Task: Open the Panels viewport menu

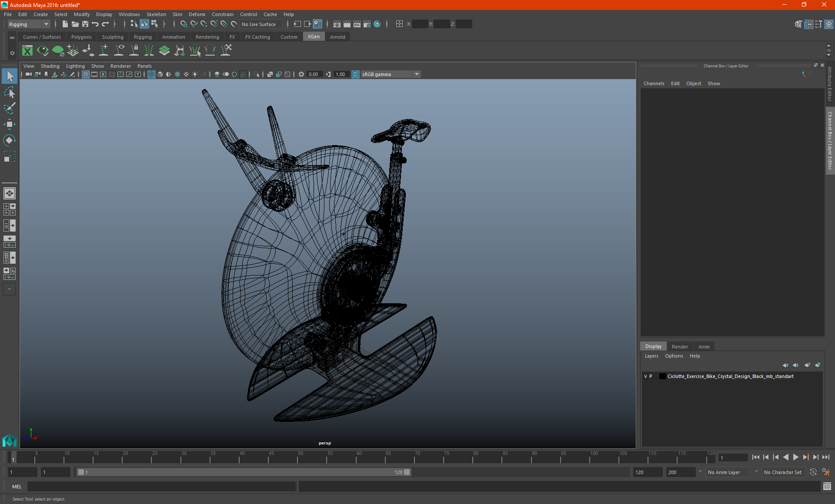Action: 144,66
